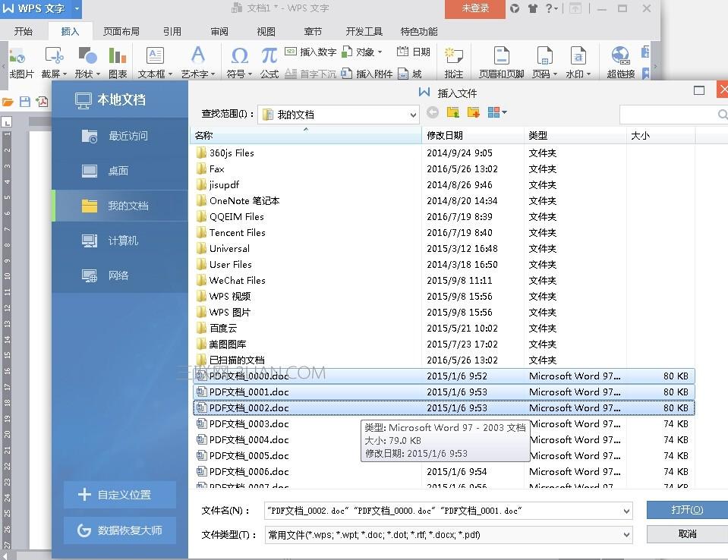Click Insert Number (插入数字) icon
Screen dimensions: 728x560
(291, 52)
